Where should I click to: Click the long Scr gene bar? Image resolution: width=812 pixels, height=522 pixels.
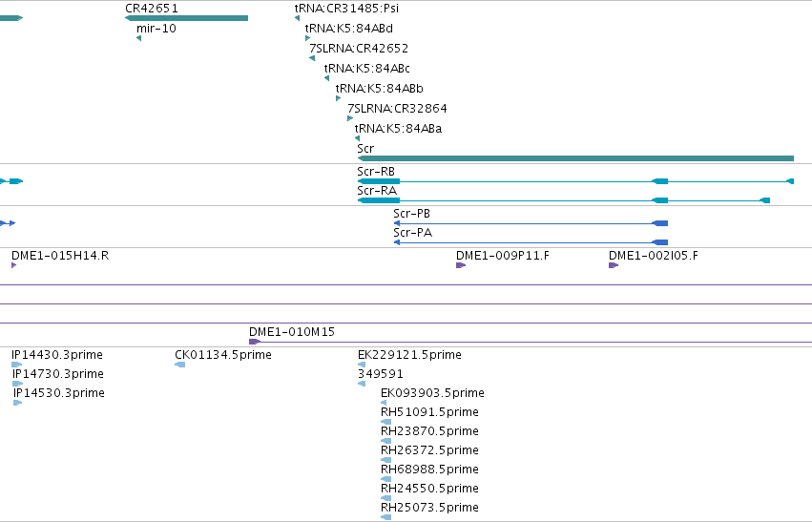click(x=575, y=158)
